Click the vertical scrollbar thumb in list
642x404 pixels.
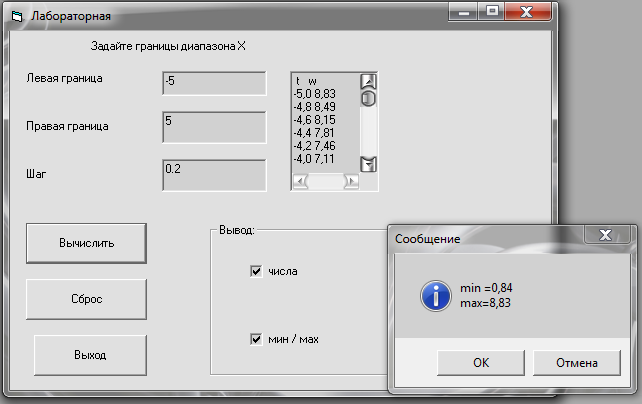tap(368, 99)
